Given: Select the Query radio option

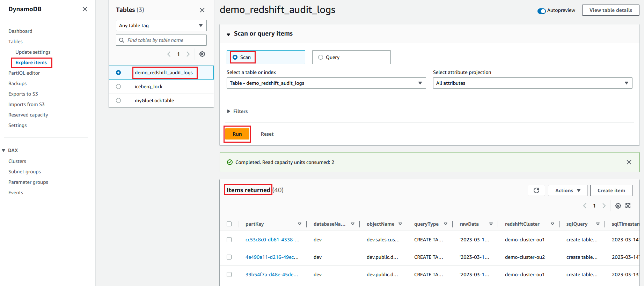Looking at the screenshot, I should click(321, 57).
